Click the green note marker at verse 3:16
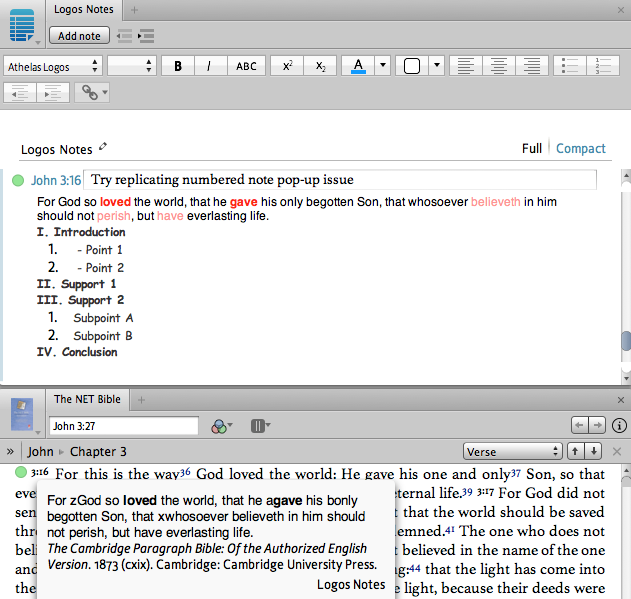631x599 pixels. click(21, 472)
